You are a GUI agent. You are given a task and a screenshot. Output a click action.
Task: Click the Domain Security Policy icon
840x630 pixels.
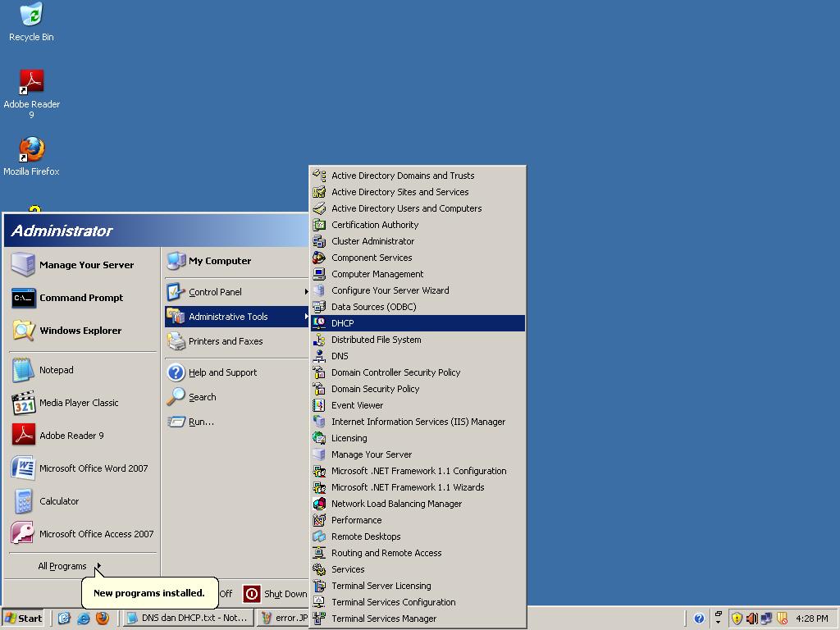click(x=319, y=389)
